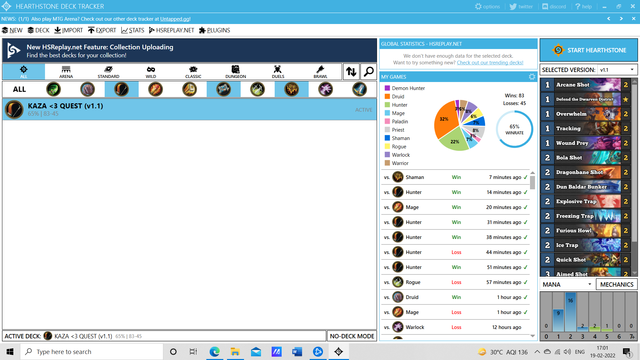Viewport: 640px width, 360px height.
Task: Open the HSREPLAY.NET menu
Action: tap(171, 30)
